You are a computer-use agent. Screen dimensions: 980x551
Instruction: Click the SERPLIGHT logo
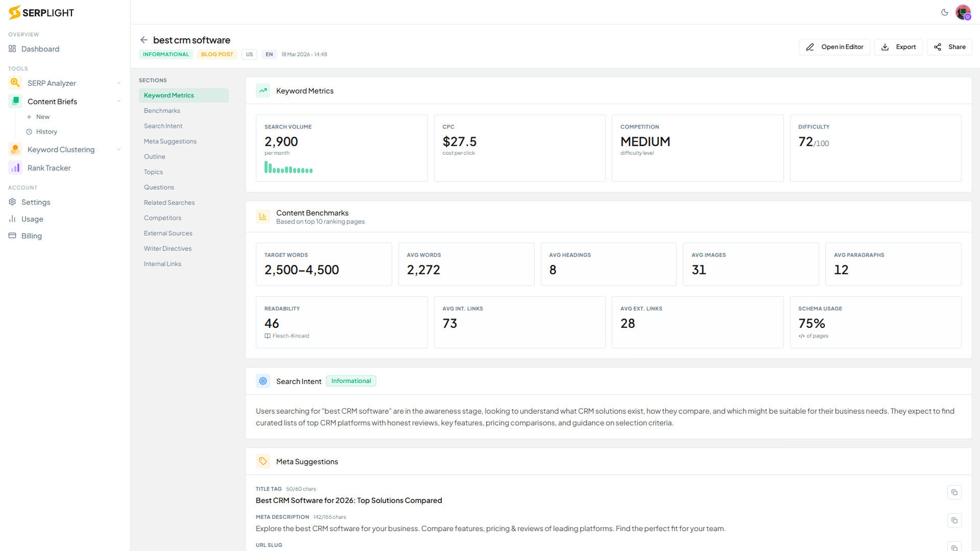coord(40,12)
